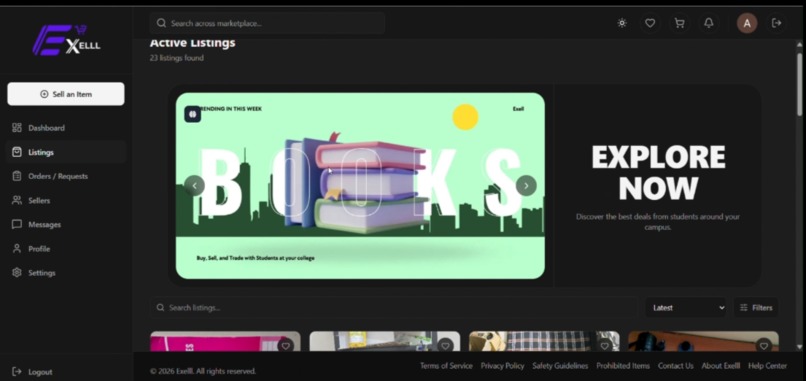Screen dimensions: 806x381
Task: Show previous carousel slide
Action: (194, 186)
